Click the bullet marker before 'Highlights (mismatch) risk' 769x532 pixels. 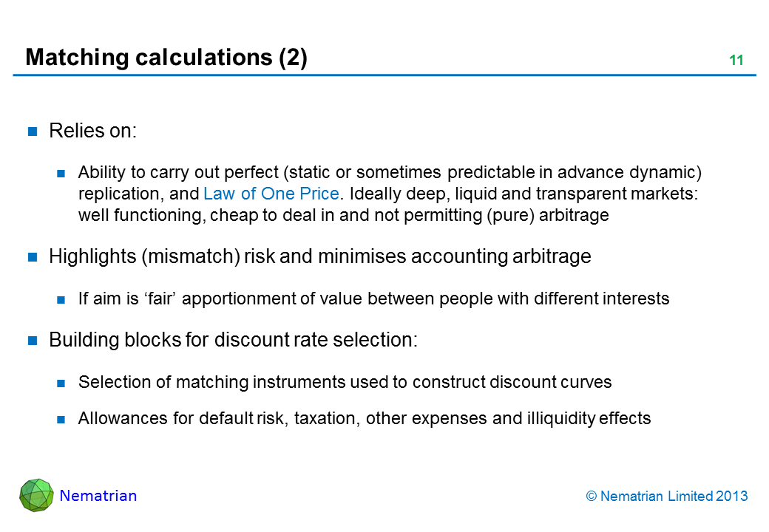tap(33, 257)
